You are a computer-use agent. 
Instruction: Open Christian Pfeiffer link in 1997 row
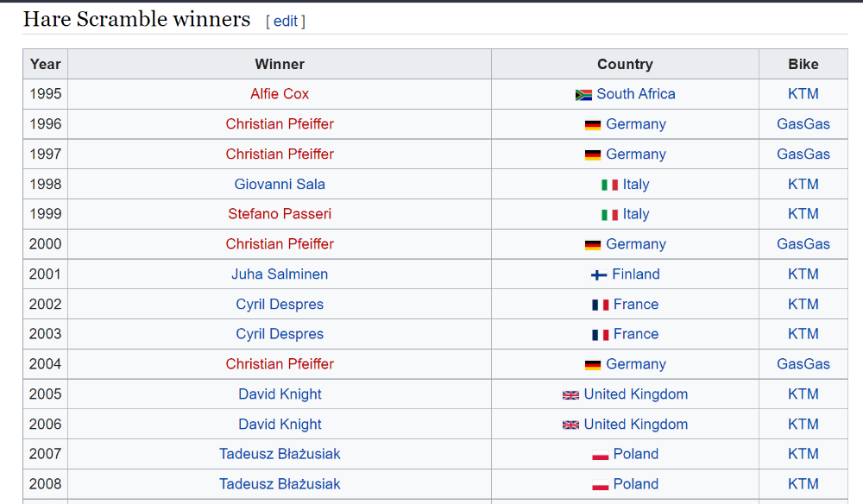click(x=280, y=154)
